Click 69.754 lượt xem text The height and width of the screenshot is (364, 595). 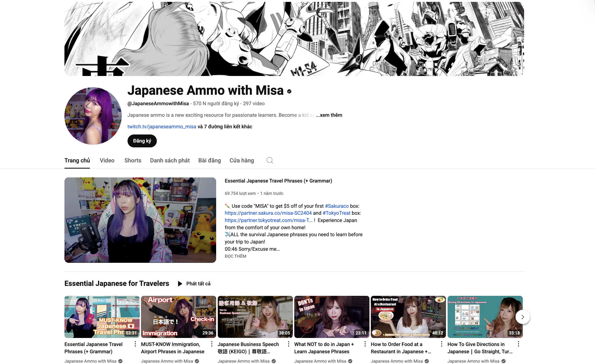(x=240, y=194)
